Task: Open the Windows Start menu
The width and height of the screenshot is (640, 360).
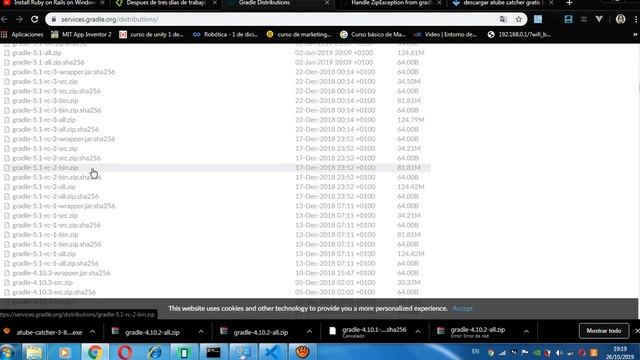Action: [x=8, y=352]
